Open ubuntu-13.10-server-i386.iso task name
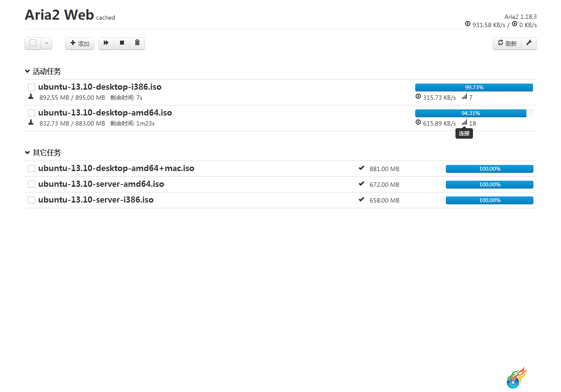Image resolution: width=561 pixels, height=392 pixels. [x=96, y=199]
